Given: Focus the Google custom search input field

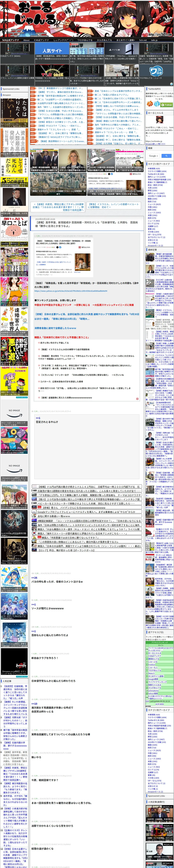Looking at the screenshot, I should [x=154, y=156].
